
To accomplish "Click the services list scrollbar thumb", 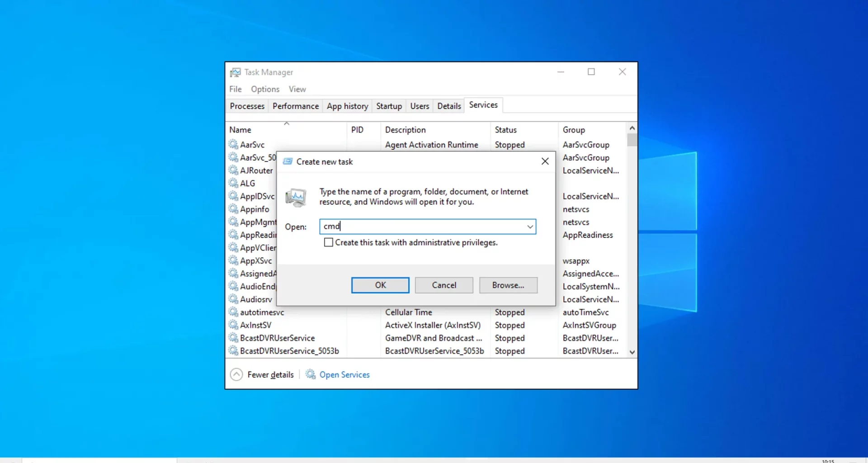I will point(632,140).
